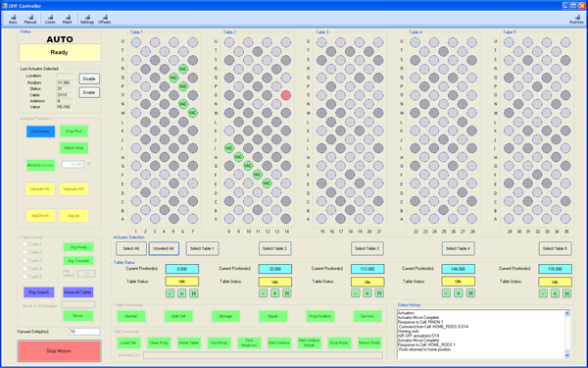This screenshot has width=588, height=368.
Task: Click the H home button under Table 5 status
Action: (567, 293)
